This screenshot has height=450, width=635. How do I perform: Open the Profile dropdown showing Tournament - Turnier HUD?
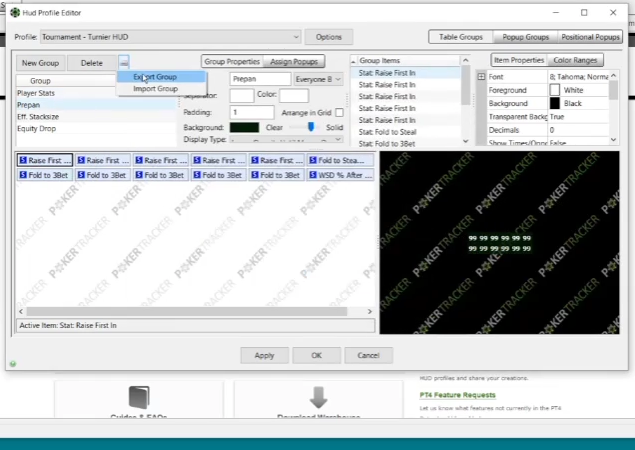(x=170, y=37)
